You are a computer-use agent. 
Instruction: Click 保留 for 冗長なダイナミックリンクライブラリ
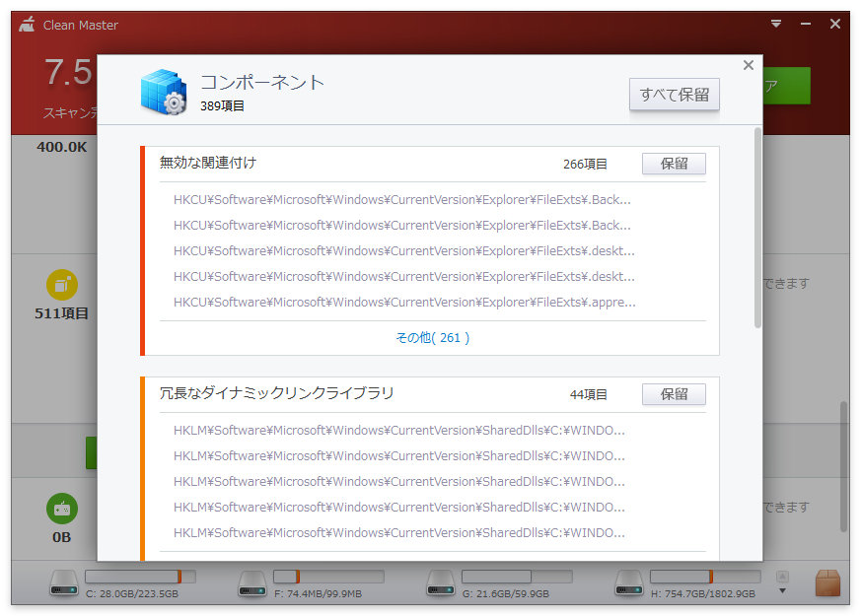click(674, 394)
